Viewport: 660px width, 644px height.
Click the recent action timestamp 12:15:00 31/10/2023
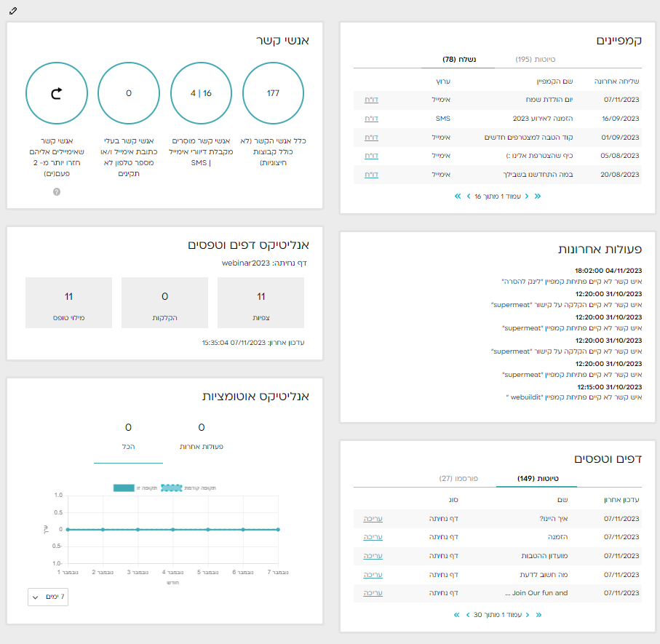point(610,387)
